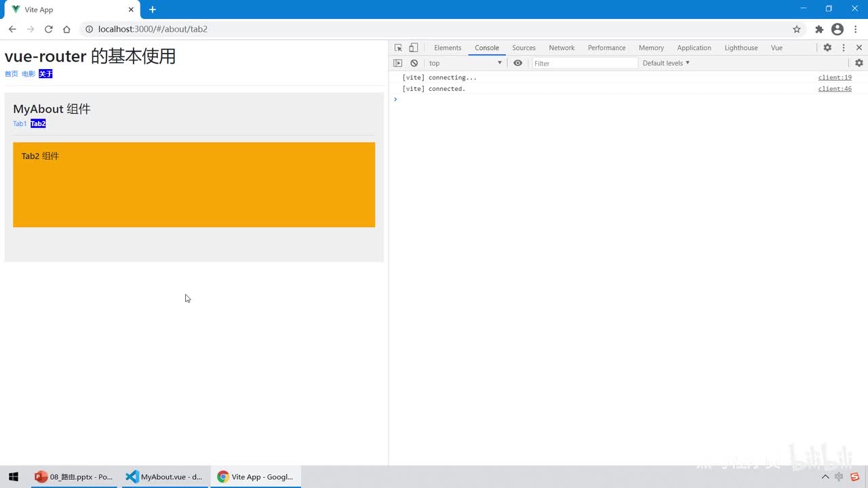Click the browser forward arrow

coord(31,29)
